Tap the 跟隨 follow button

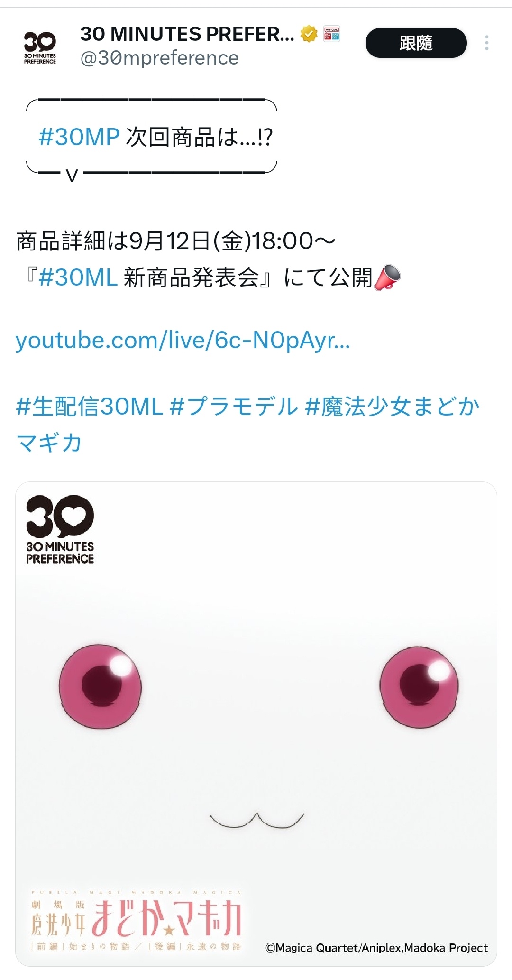click(x=416, y=43)
